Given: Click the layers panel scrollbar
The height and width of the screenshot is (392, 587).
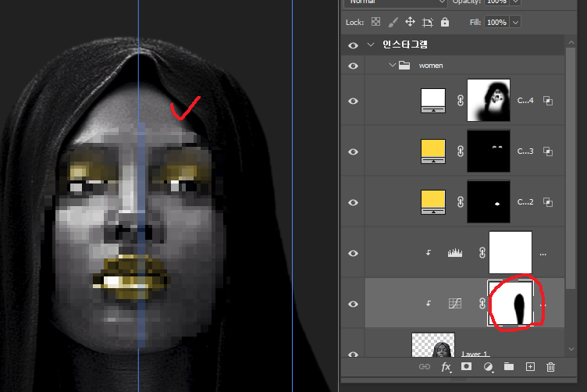Looking at the screenshot, I should [x=571, y=169].
